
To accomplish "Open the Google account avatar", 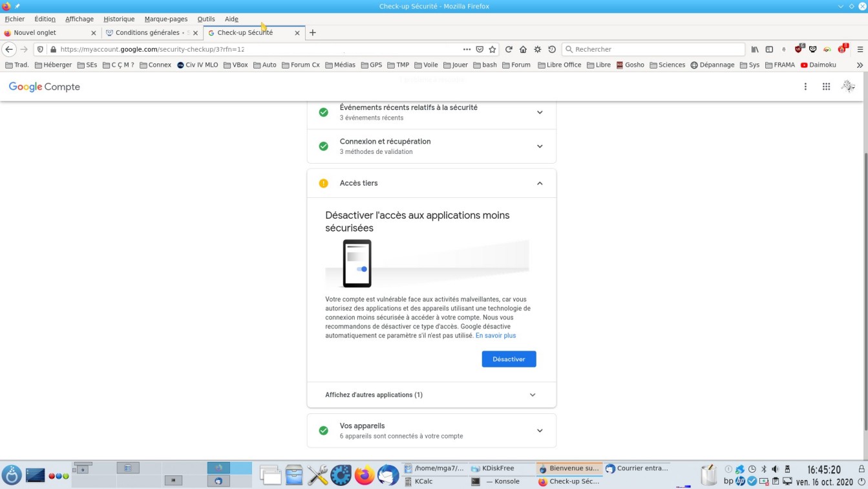I will [x=848, y=87].
